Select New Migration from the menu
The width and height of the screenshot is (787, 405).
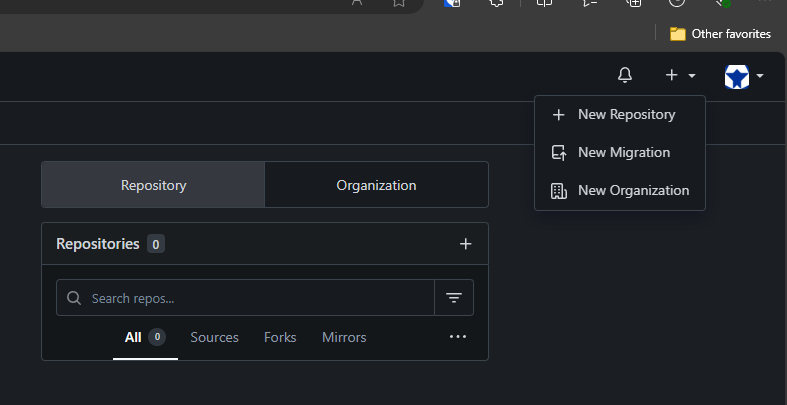pos(620,153)
